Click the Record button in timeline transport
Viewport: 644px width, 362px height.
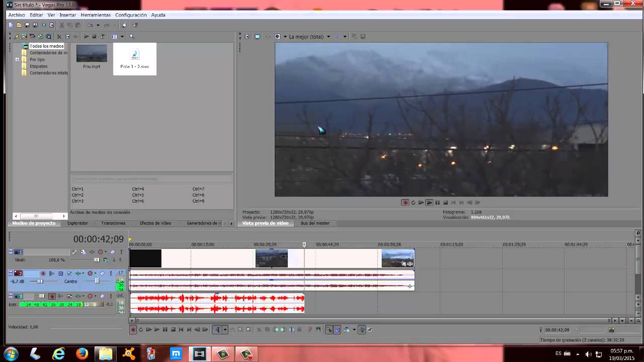coord(133,330)
